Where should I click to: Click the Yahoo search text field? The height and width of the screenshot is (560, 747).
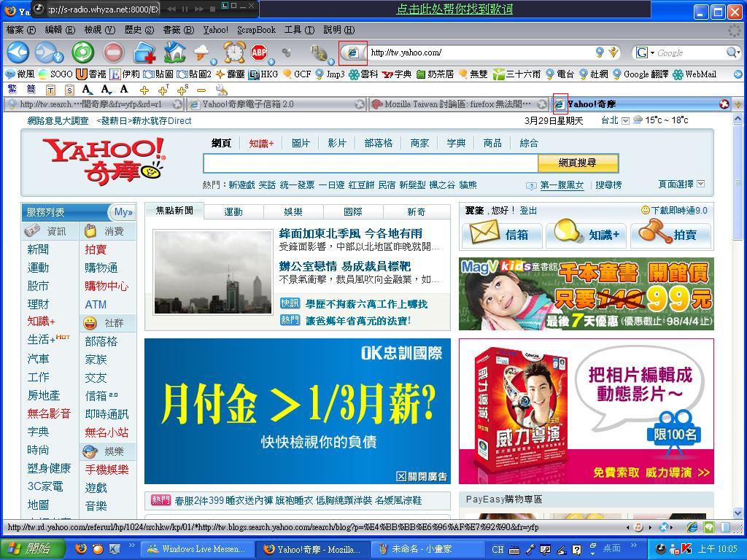pyautogui.click(x=370, y=163)
